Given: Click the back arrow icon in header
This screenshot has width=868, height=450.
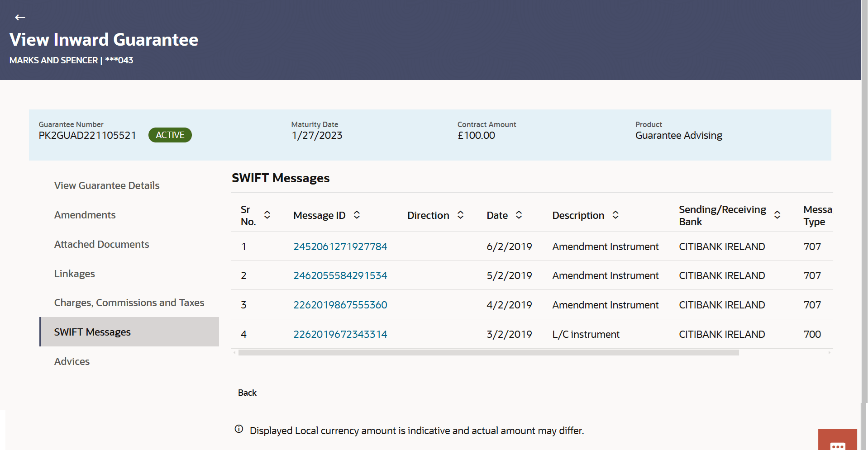Looking at the screenshot, I should (20, 18).
